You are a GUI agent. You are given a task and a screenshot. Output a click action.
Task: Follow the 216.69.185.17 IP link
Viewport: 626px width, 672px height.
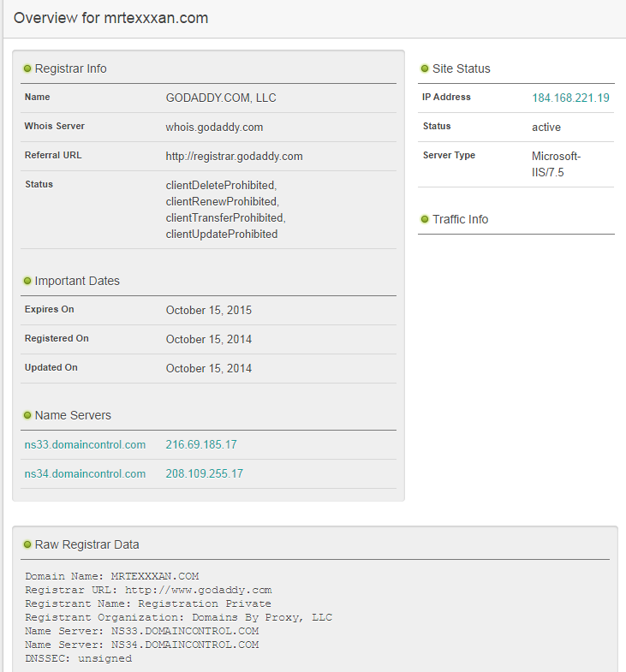pyautogui.click(x=201, y=445)
